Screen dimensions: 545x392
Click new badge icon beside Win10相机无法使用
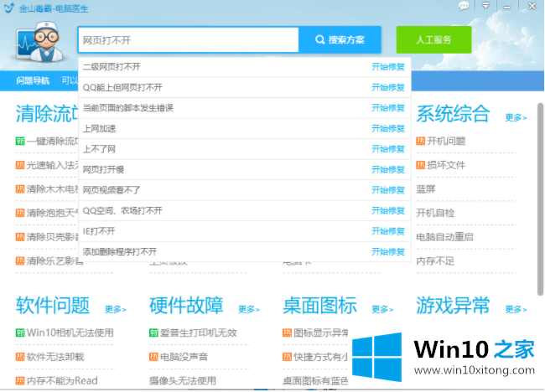point(20,333)
